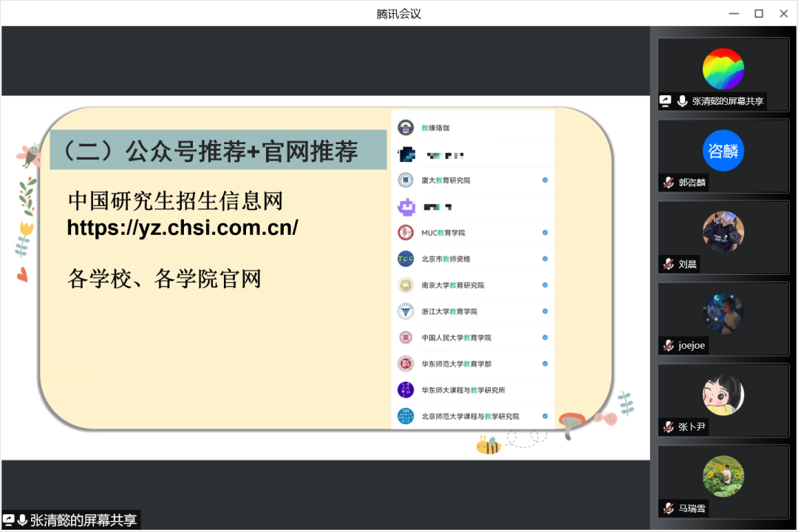Toggle muted microphone icon beside joejoe
The width and height of the screenshot is (798, 532).
click(x=668, y=345)
